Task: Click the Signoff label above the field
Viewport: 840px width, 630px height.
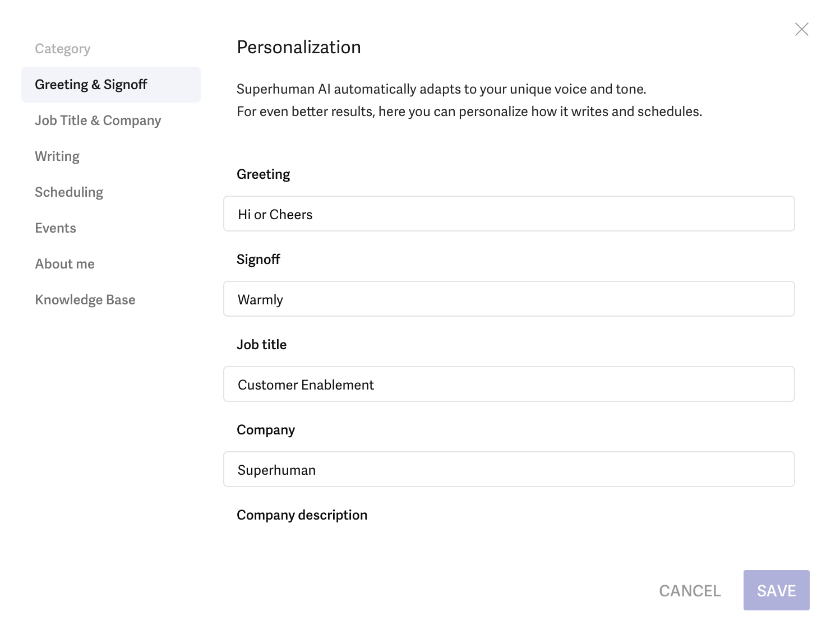Action: (259, 260)
